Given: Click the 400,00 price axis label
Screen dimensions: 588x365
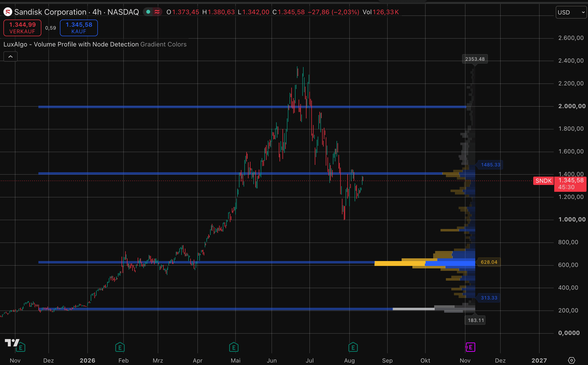Looking at the screenshot, I should click(568, 288).
